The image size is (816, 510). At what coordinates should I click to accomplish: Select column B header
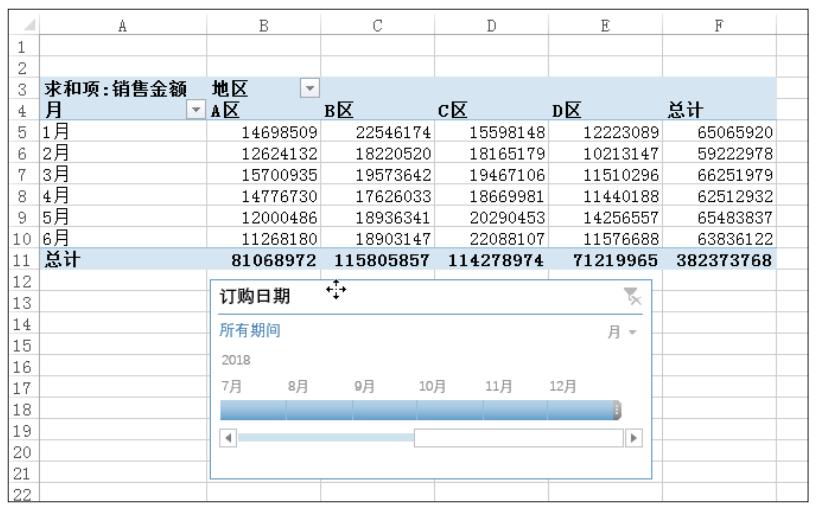[264, 25]
